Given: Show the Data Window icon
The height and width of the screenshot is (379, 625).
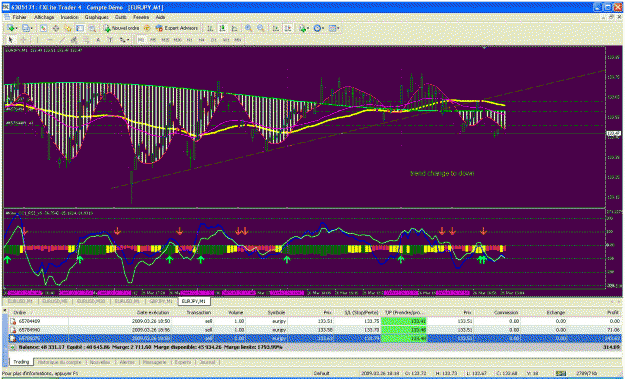Looking at the screenshot, I should (56, 28).
